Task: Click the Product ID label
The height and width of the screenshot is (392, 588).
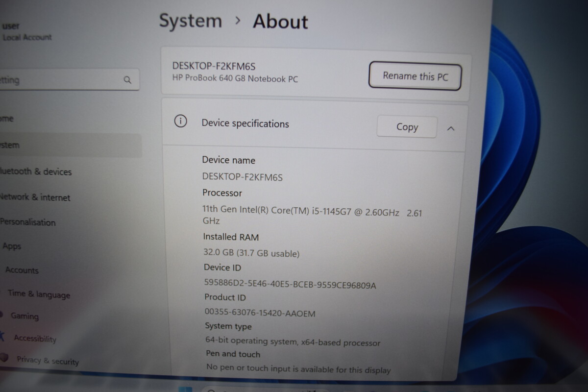Action: coord(225,297)
